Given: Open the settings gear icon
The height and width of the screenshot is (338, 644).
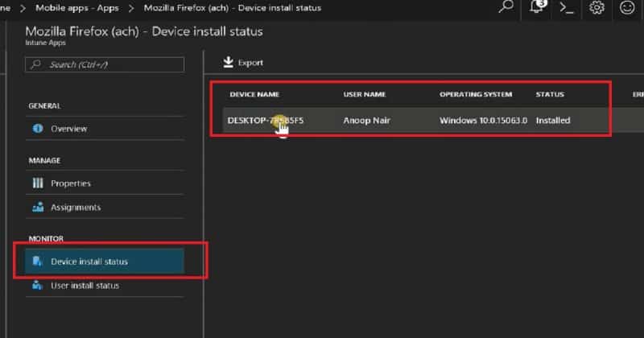Looking at the screenshot, I should tap(597, 7).
